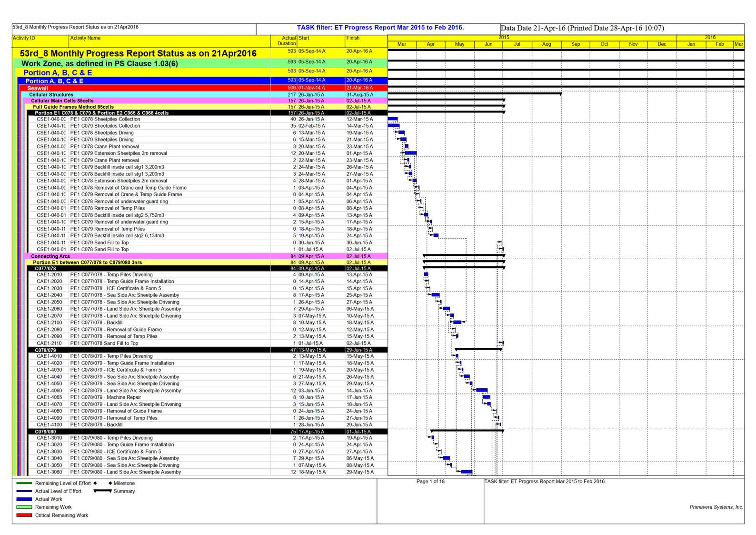This screenshot has height=535, width=756.
Task: Click the Cellular Structures summary bar in chart
Action: click(475, 94)
